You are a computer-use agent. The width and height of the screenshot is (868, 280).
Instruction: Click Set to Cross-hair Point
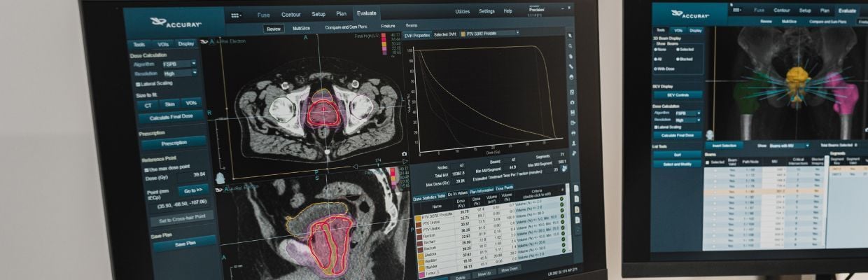(x=181, y=218)
